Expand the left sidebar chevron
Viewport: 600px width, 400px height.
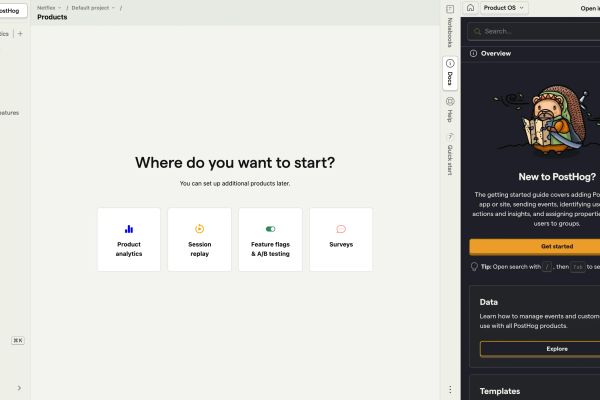(19, 388)
